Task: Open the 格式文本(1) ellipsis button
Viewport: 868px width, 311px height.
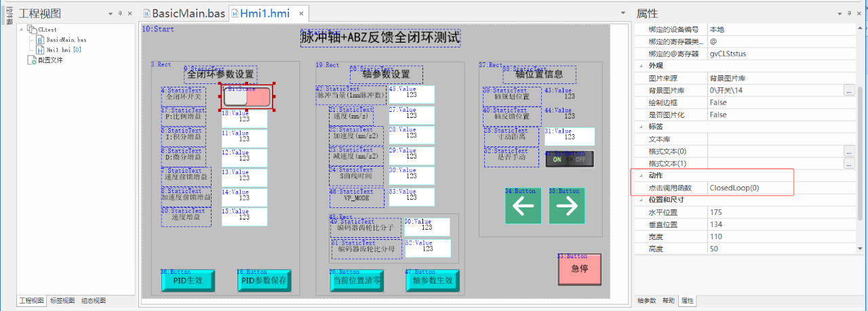Action: [848, 163]
